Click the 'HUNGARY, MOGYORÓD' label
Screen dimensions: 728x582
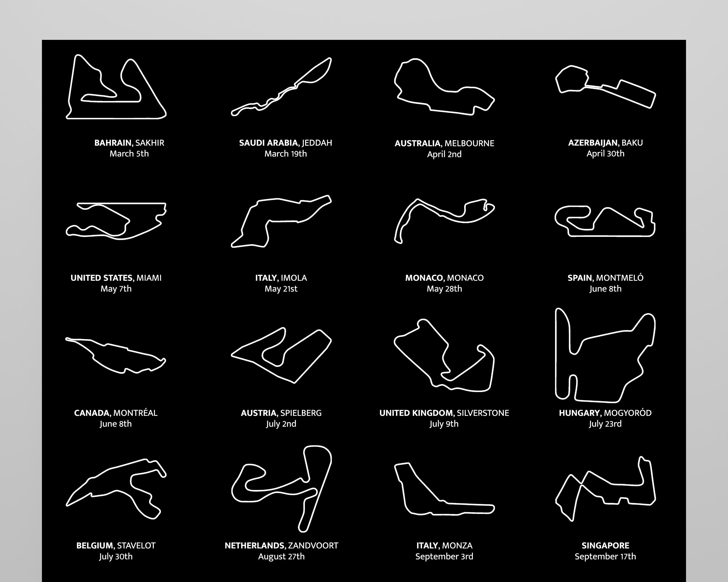click(x=605, y=413)
